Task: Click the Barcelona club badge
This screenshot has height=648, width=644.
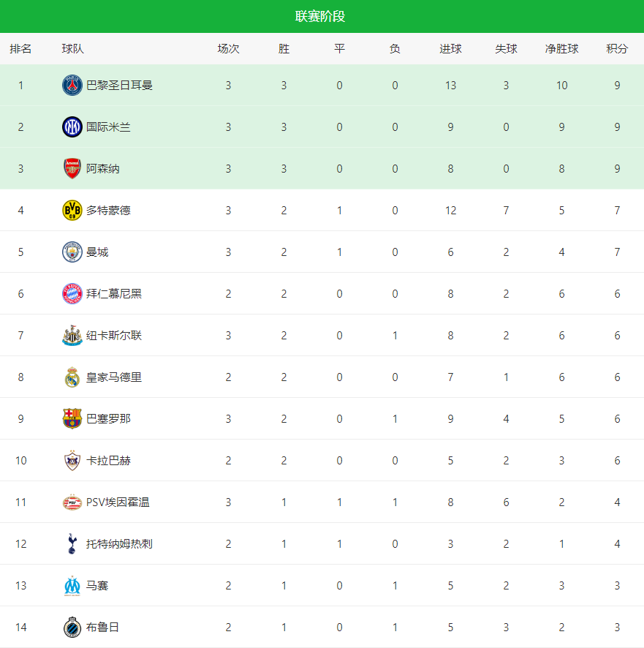Action: 72,418
